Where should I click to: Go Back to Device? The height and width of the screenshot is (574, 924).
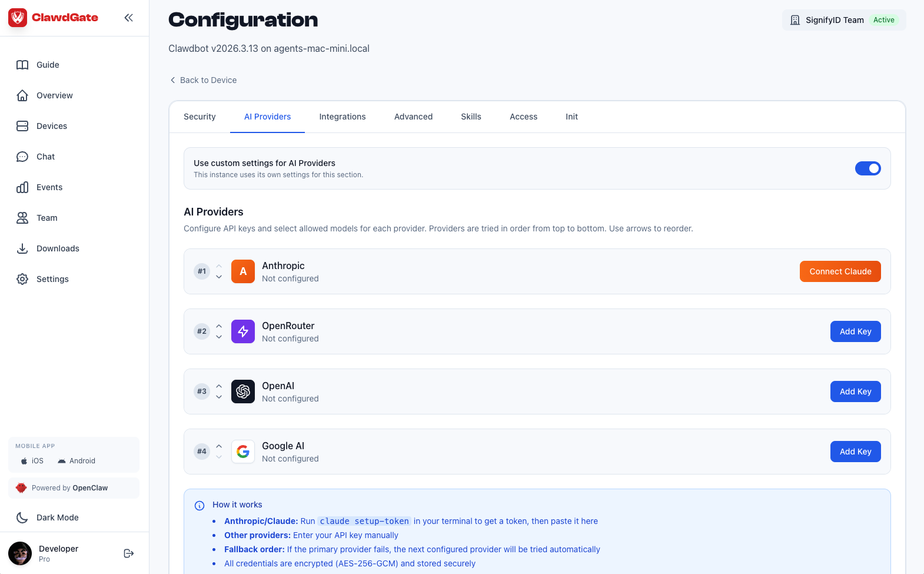[203, 80]
